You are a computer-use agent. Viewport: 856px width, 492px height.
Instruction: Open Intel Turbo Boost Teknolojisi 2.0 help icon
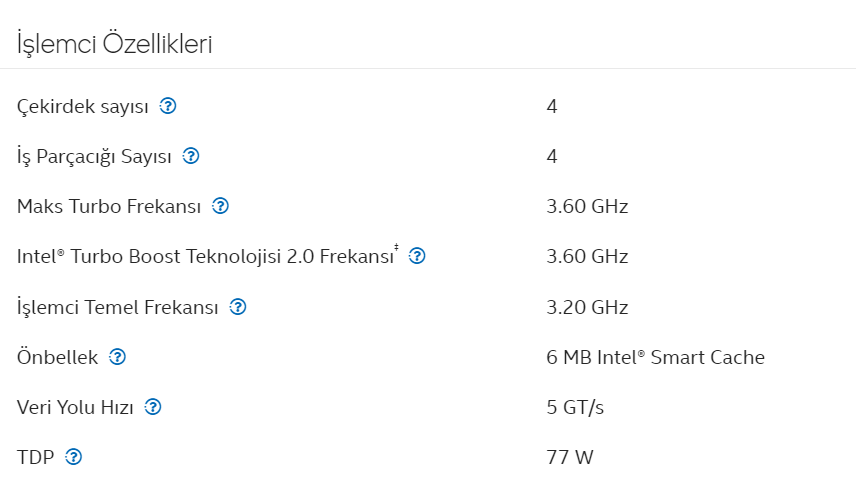click(417, 256)
